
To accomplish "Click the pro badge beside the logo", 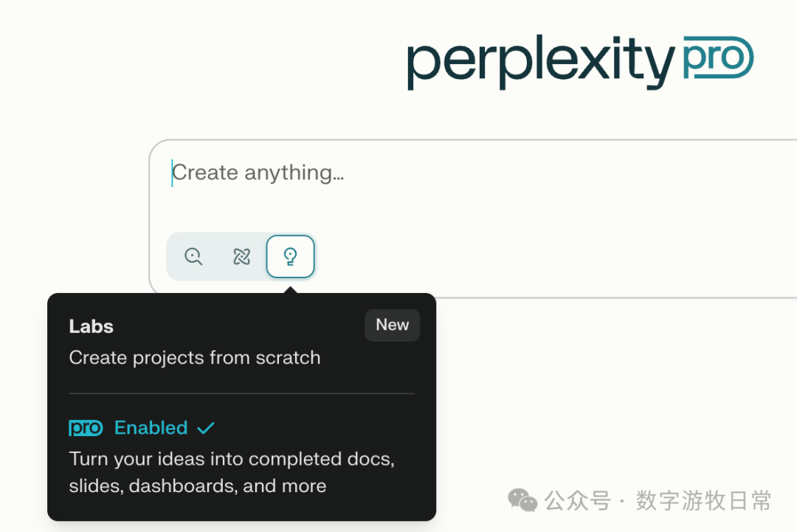I will click(717, 58).
